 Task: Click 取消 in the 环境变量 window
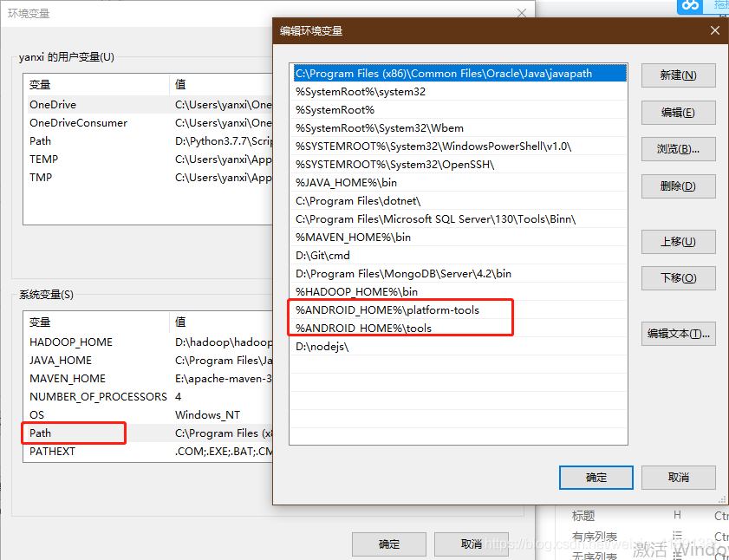point(471,544)
